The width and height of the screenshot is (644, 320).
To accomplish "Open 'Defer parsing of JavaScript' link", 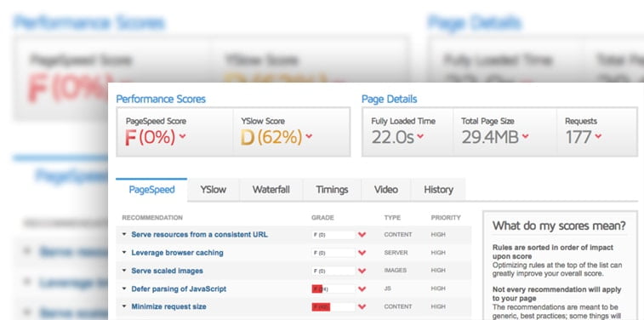I will (179, 289).
